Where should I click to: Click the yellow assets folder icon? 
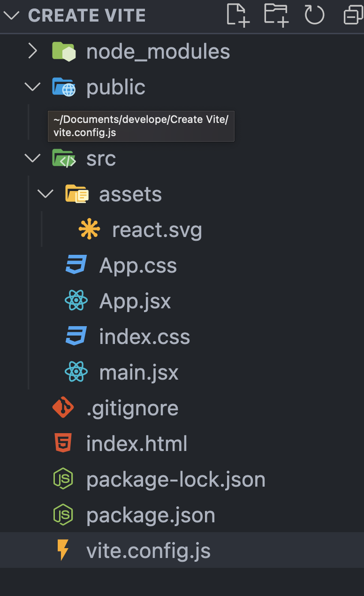(76, 194)
